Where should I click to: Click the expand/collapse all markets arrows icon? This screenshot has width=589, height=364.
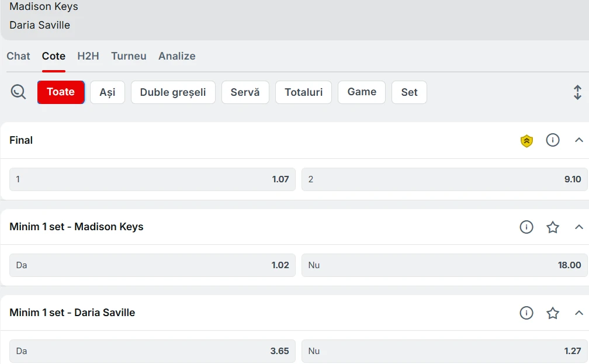coord(577,92)
